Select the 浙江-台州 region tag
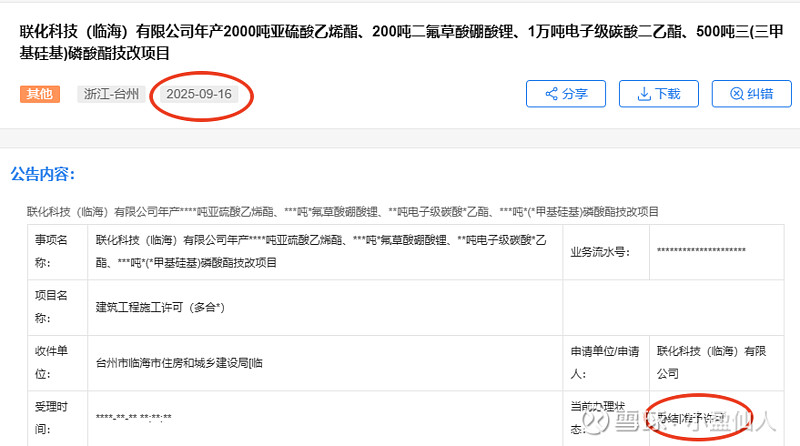This screenshot has width=800, height=446. [111, 94]
